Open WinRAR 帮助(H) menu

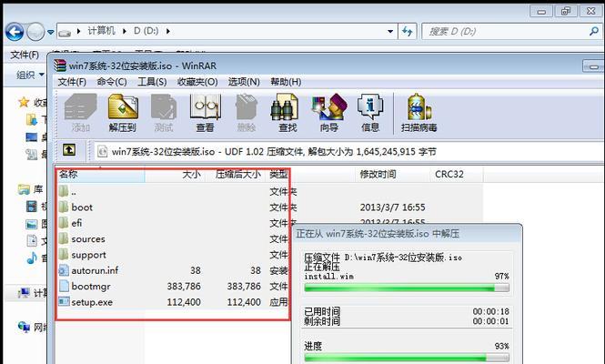(x=286, y=82)
